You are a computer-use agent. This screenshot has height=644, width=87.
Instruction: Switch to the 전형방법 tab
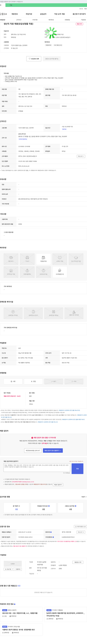67,20
